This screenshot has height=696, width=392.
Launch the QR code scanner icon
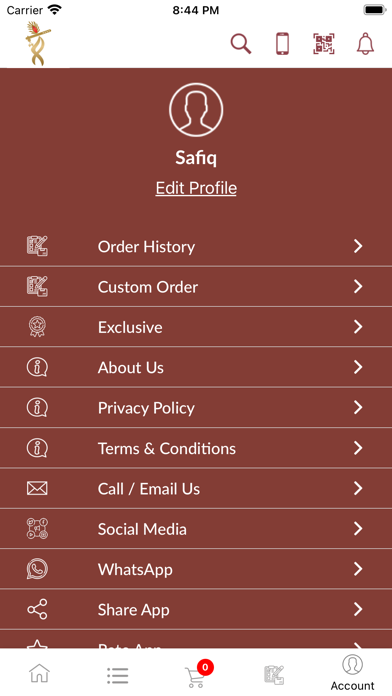(324, 44)
